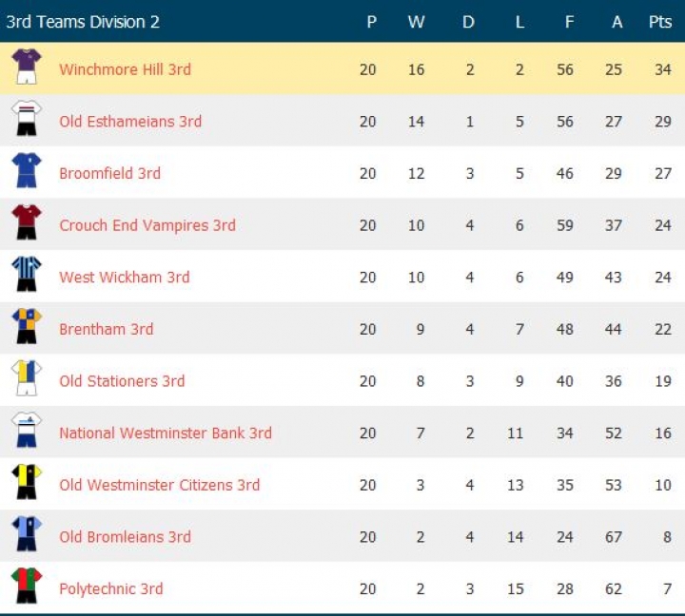This screenshot has height=616, width=685.
Task: Go to Broomfield 3rd team link
Action: 109,173
